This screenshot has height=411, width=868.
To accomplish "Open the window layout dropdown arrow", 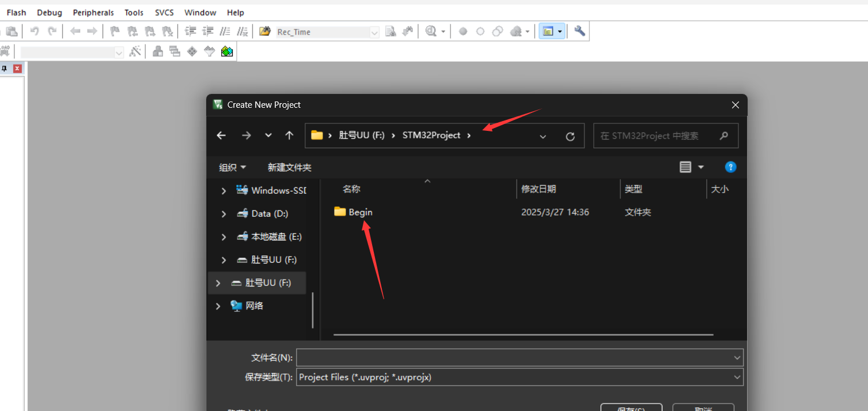I will click(x=560, y=32).
